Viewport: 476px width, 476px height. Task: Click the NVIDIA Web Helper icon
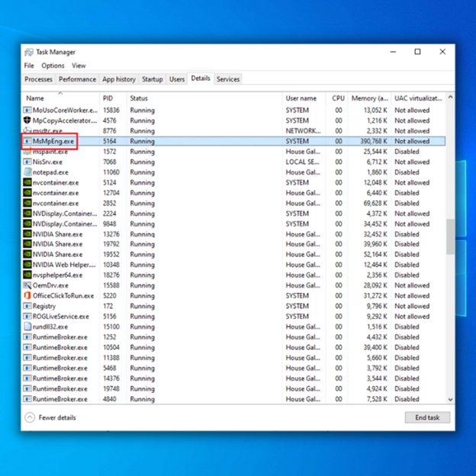[x=27, y=265]
